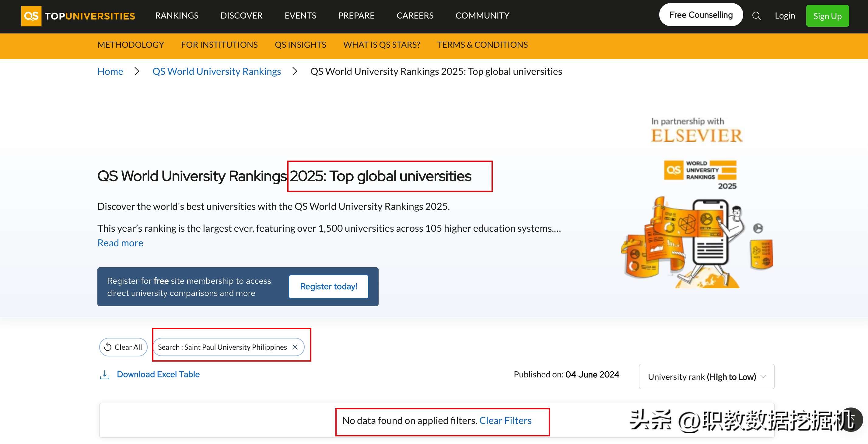Viewport: 868px width, 444px height.
Task: Click the Clear Filters link
Action: click(x=505, y=421)
